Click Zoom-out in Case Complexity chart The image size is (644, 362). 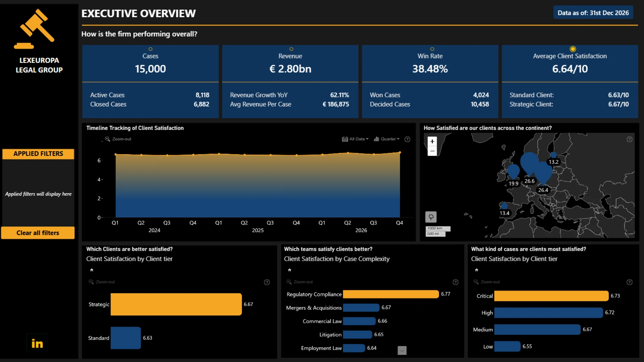tap(300, 282)
